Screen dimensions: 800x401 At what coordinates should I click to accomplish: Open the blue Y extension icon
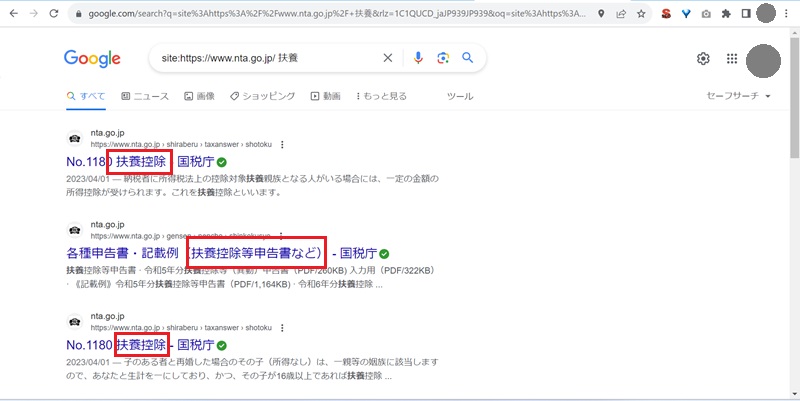click(686, 14)
